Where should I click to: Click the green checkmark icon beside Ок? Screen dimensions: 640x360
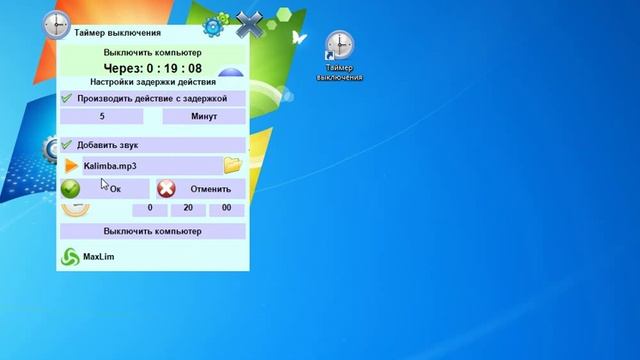(x=70, y=189)
